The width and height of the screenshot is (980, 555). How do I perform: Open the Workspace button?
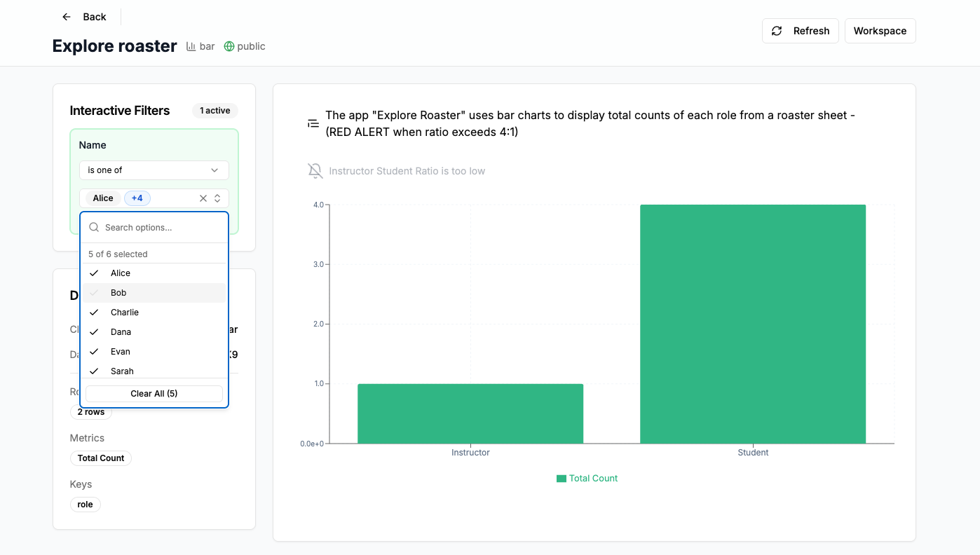pos(880,31)
